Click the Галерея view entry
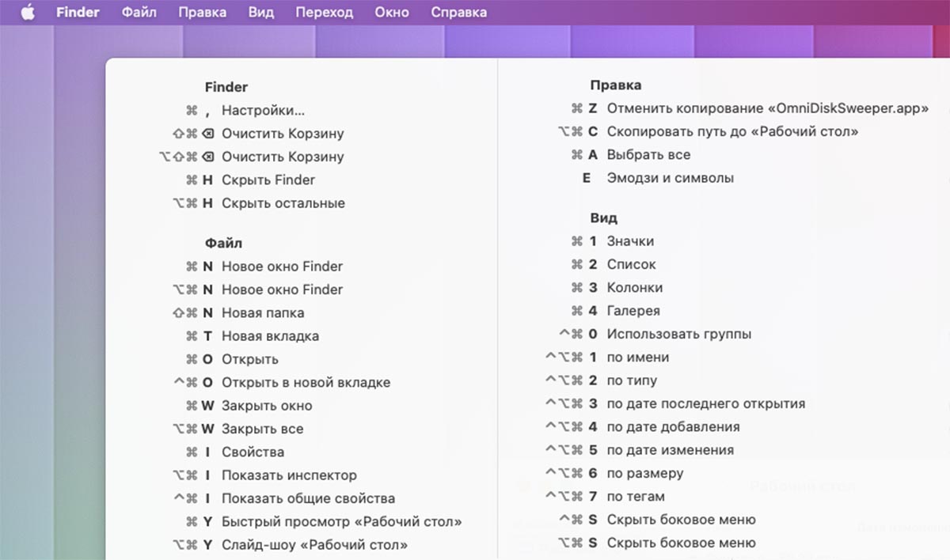 [x=633, y=311]
